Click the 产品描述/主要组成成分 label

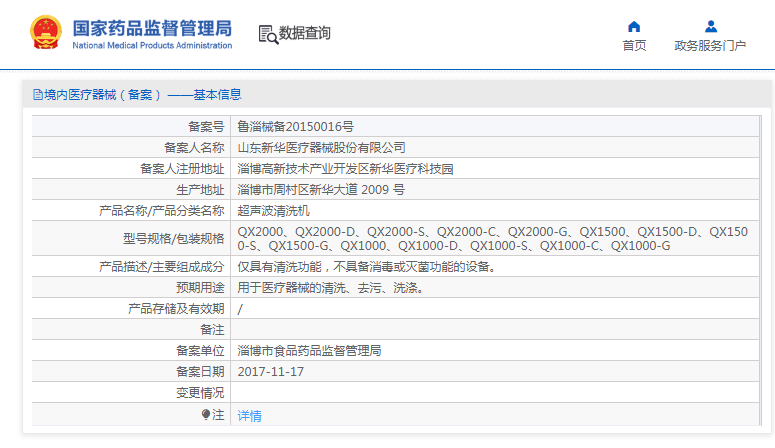point(162,267)
